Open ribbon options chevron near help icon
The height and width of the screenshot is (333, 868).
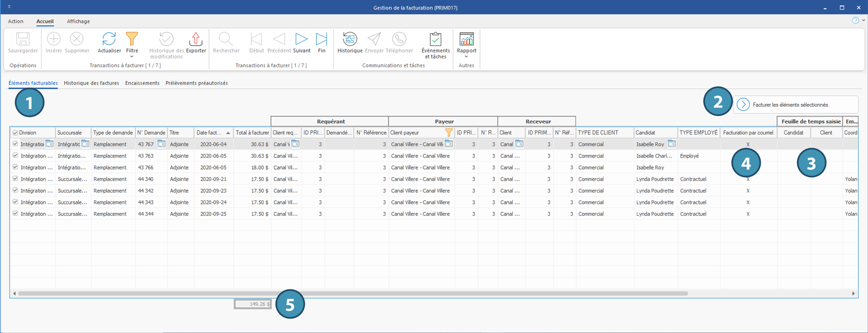click(863, 20)
